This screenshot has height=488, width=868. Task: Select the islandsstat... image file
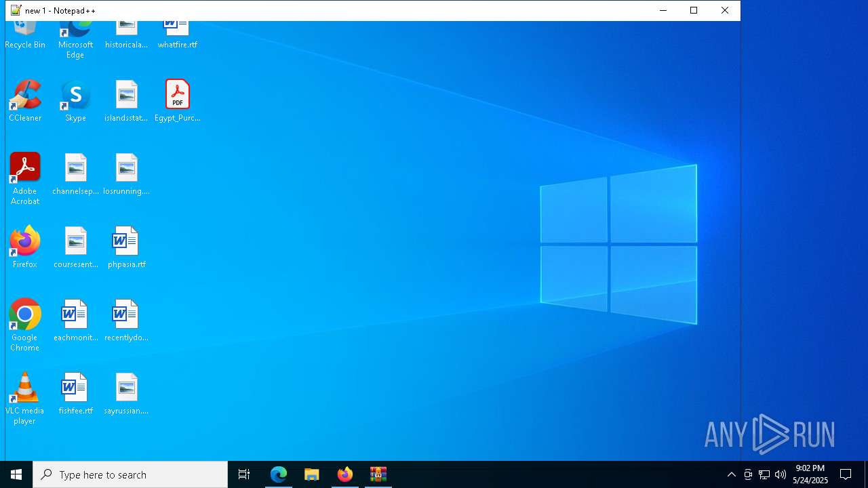pyautogui.click(x=126, y=101)
